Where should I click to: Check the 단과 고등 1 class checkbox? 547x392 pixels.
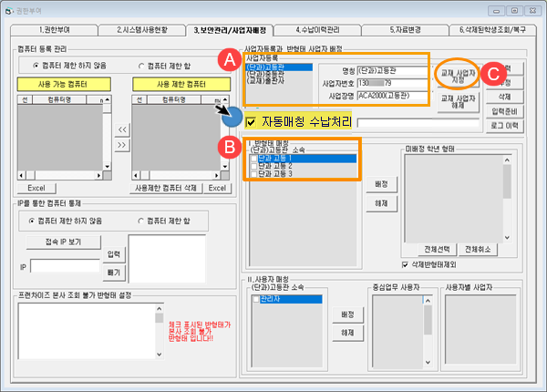pyautogui.click(x=253, y=158)
